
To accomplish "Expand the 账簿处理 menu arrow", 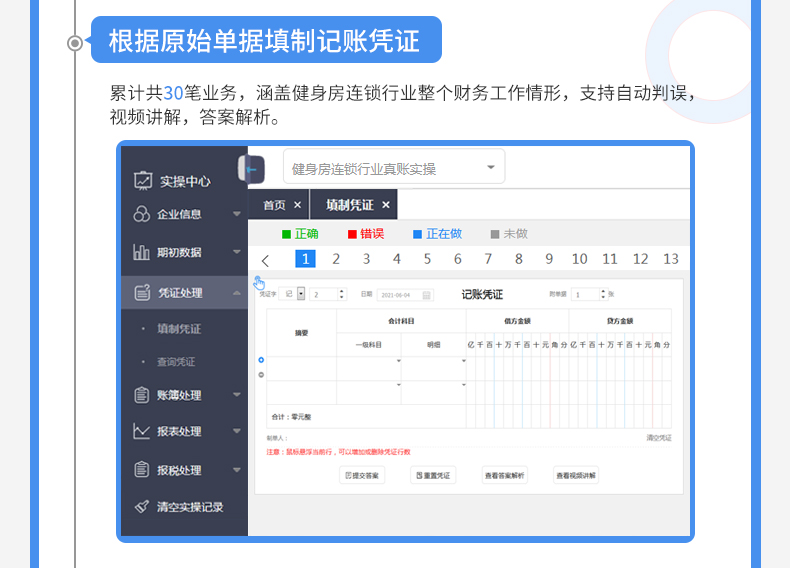I will coord(237,395).
